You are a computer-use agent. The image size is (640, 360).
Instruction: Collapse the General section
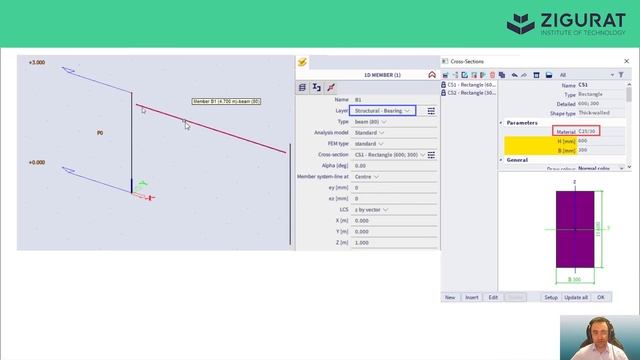[501, 160]
